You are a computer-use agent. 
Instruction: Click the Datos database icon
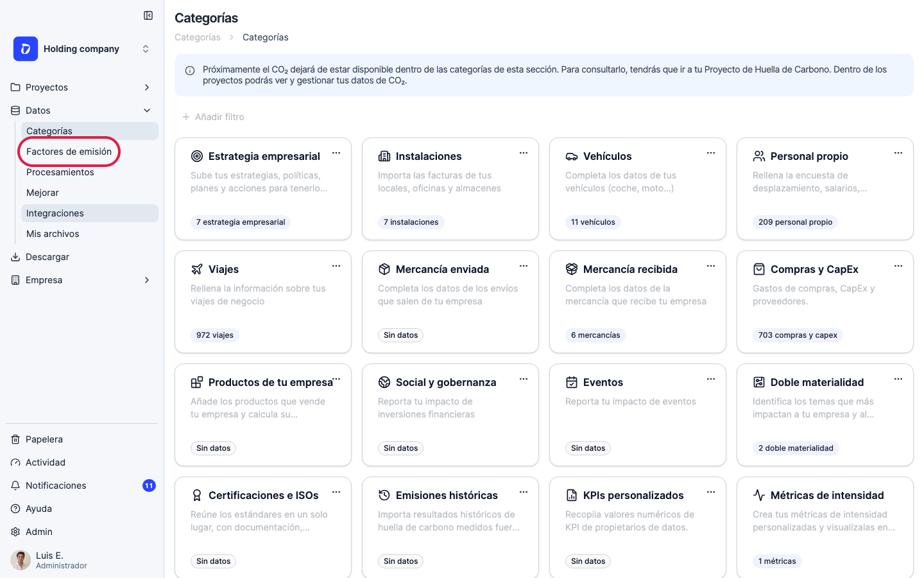tap(15, 110)
